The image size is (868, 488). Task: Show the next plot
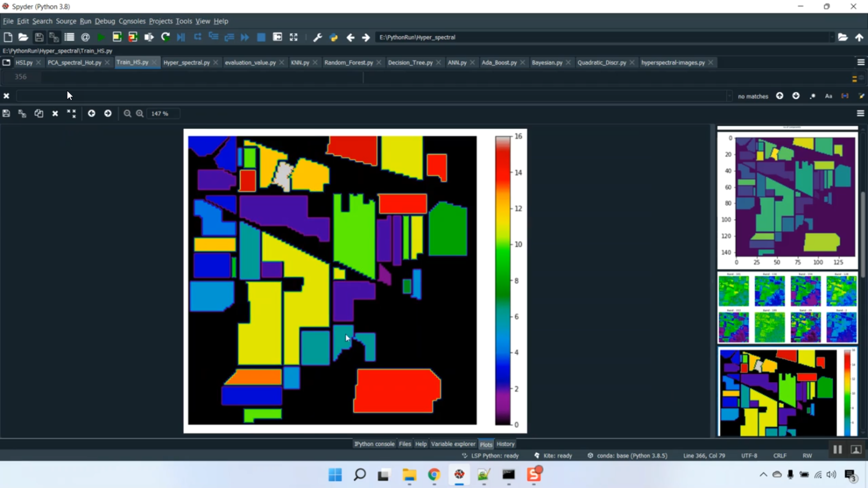coord(108,113)
